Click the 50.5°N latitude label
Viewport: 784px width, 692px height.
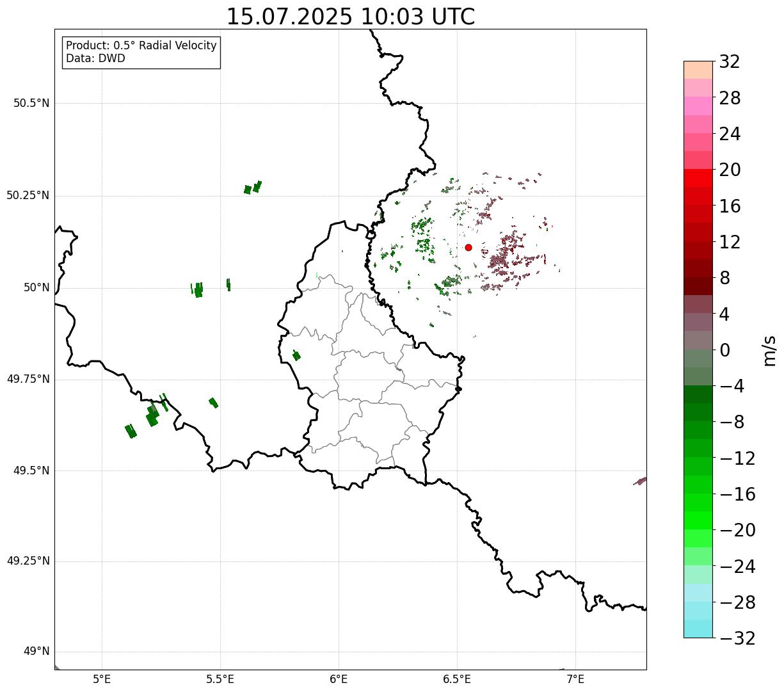click(31, 103)
